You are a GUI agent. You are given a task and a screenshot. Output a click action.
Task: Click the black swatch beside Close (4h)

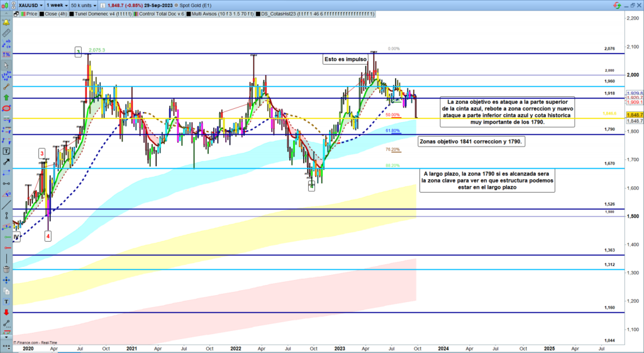[43, 13]
